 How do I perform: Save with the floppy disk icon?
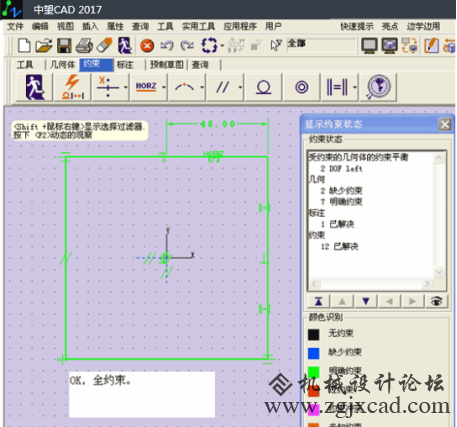pos(64,45)
